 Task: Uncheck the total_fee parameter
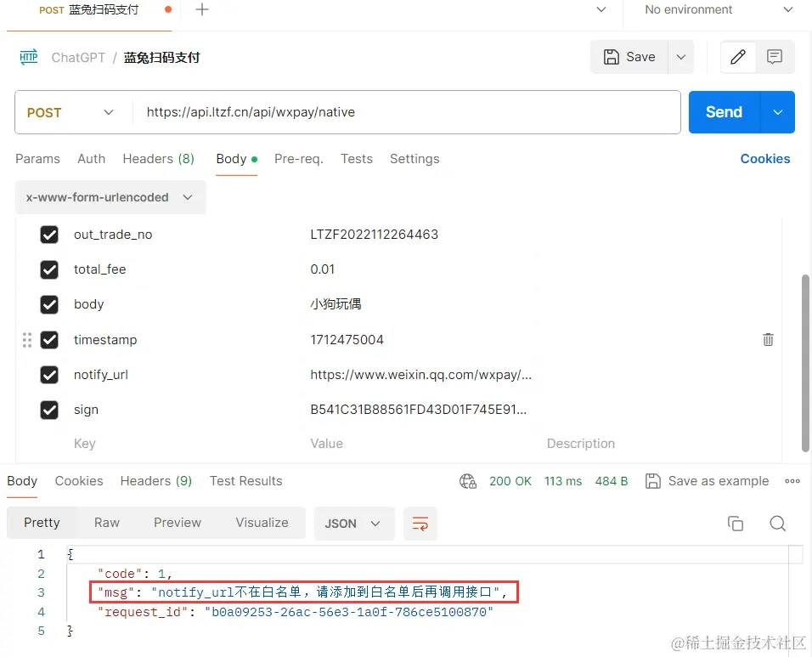pyautogui.click(x=49, y=269)
